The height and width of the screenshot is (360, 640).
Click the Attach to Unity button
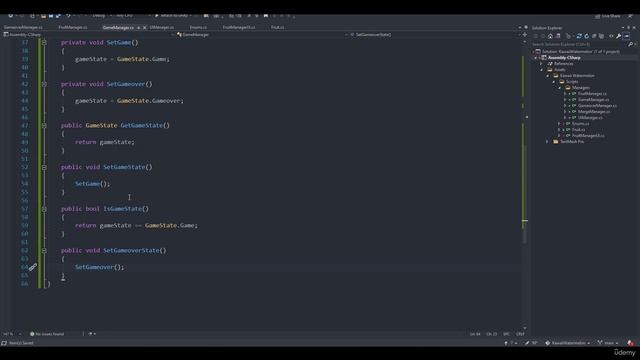tap(173, 16)
